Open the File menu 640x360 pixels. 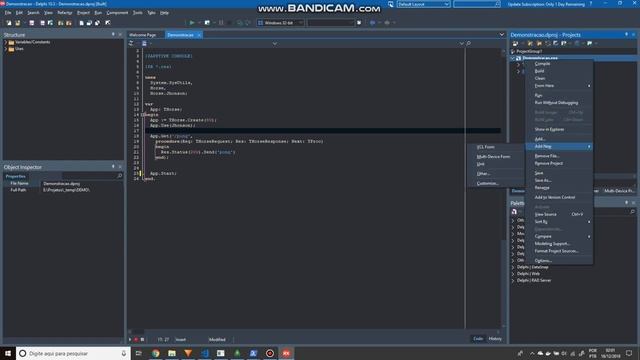point(8,13)
